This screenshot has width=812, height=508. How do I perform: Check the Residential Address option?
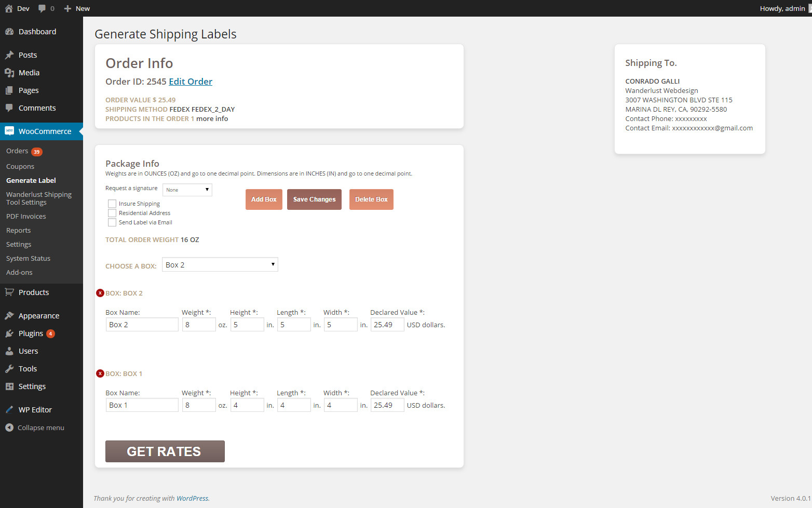[112, 213]
